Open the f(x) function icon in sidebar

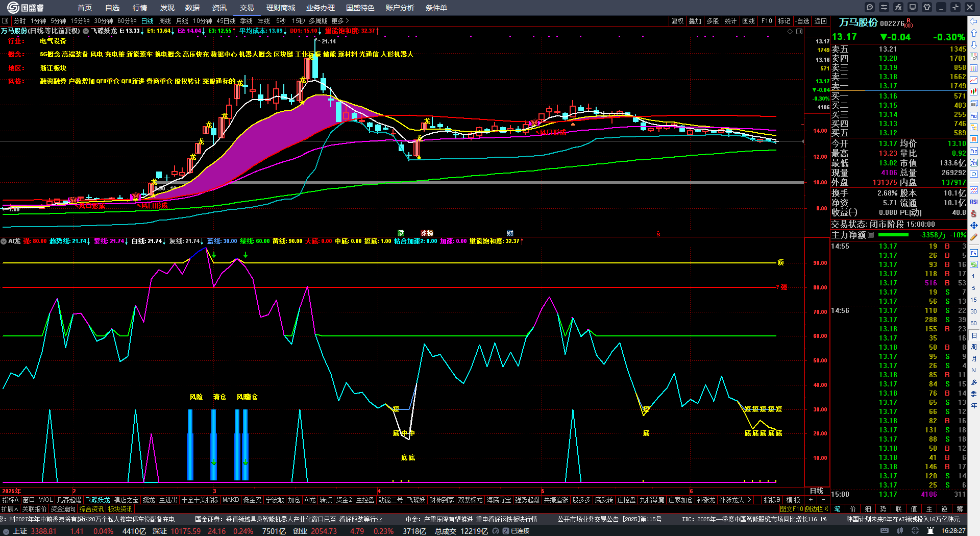974,163
